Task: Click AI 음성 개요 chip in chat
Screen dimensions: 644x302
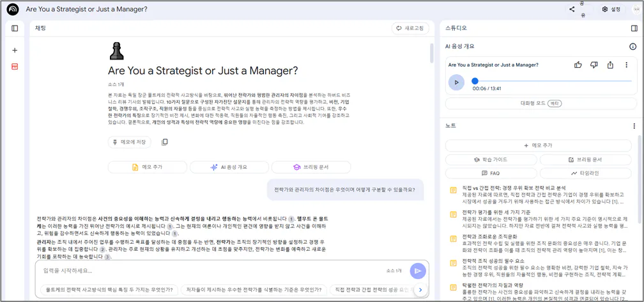Action: 229,167
